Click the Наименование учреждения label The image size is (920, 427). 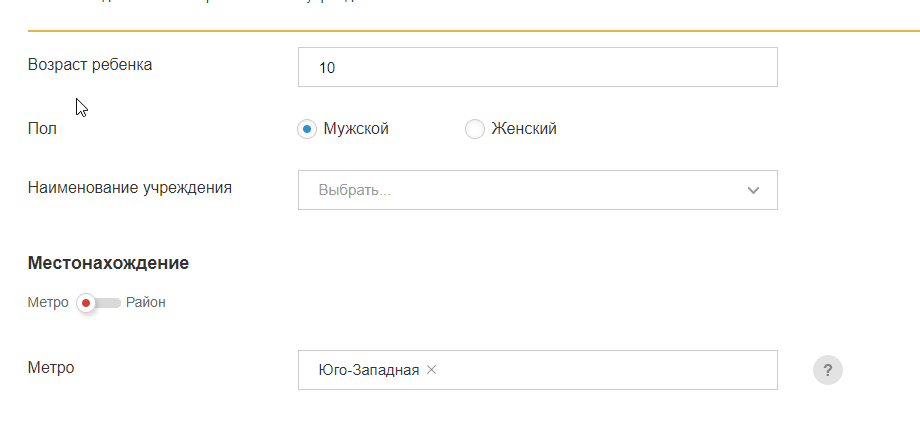tap(130, 187)
